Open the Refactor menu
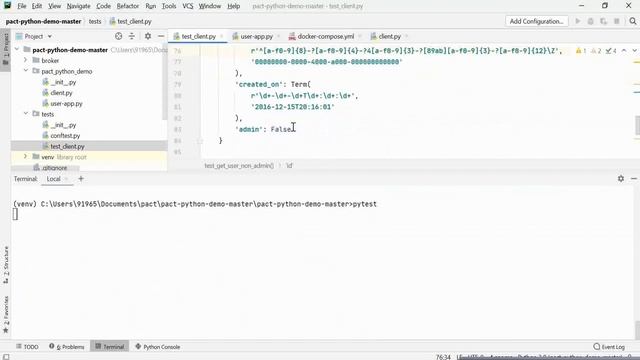Image resolution: width=640 pixels, height=360 pixels. pos(128,6)
